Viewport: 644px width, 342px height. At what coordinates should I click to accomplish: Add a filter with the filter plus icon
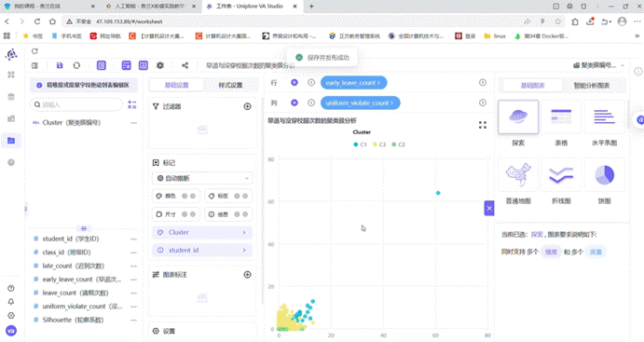[x=247, y=106]
